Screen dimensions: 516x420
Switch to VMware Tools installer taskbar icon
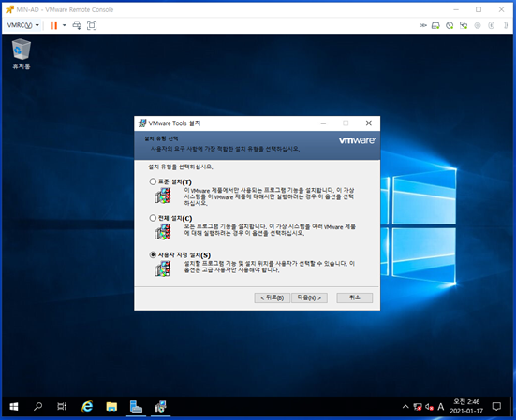[160, 407]
